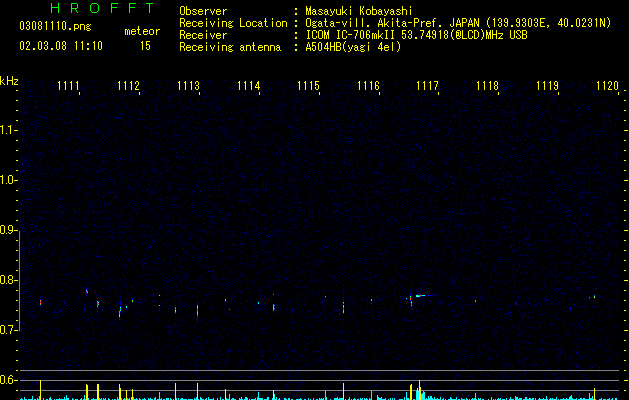Click the 'Receiver' field label

coord(203,35)
